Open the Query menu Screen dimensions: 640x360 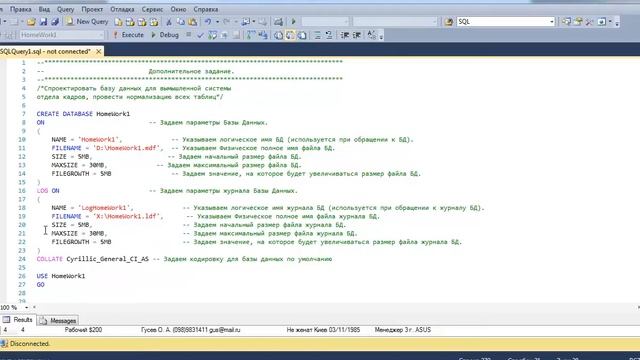click(x=66, y=9)
